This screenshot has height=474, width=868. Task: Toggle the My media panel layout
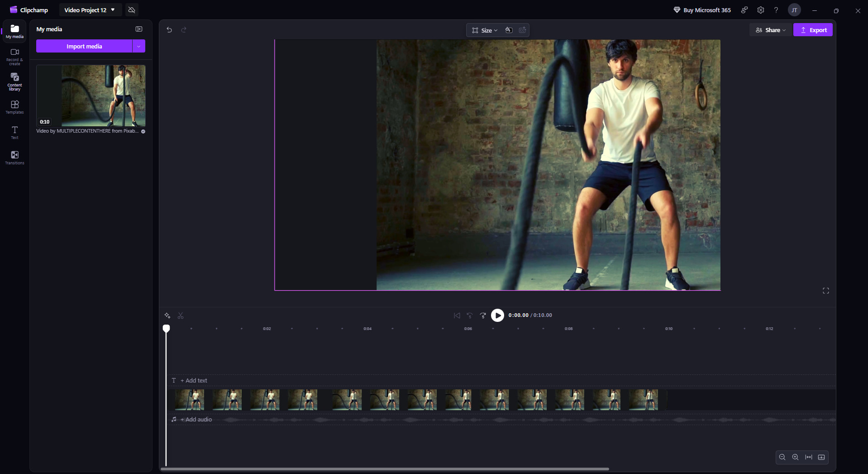point(139,29)
